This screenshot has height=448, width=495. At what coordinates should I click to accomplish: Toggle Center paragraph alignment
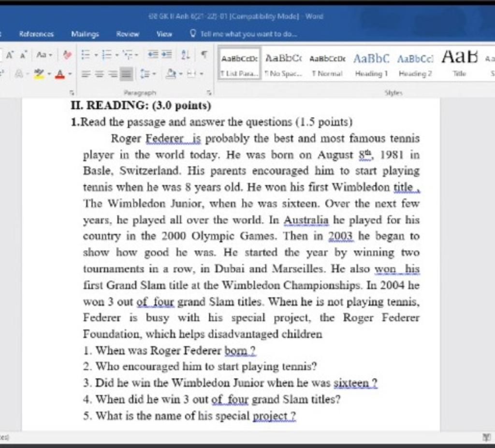point(99,74)
